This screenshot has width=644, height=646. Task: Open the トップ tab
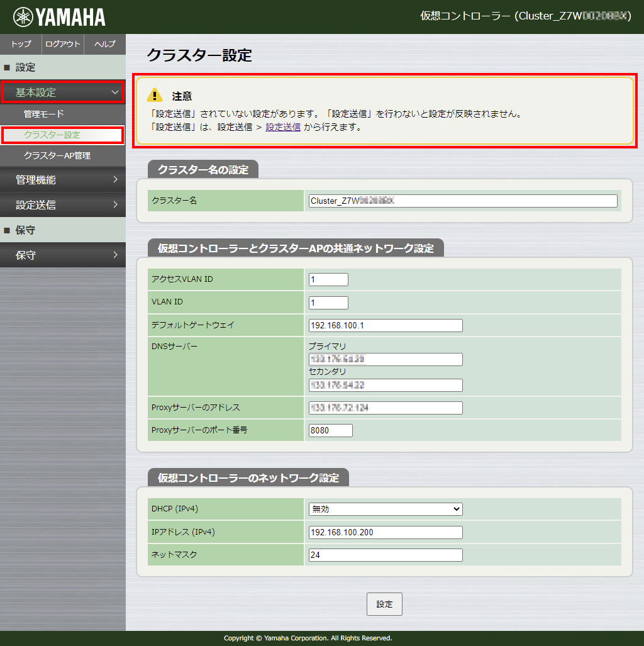(x=21, y=44)
